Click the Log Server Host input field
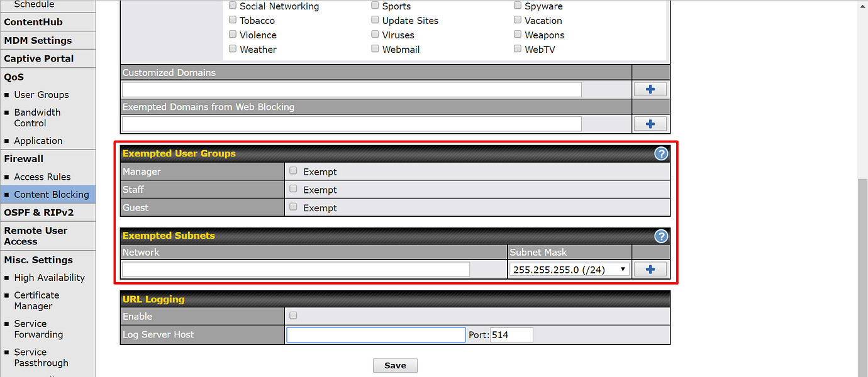Viewport: 868px width, 377px height. (x=375, y=334)
